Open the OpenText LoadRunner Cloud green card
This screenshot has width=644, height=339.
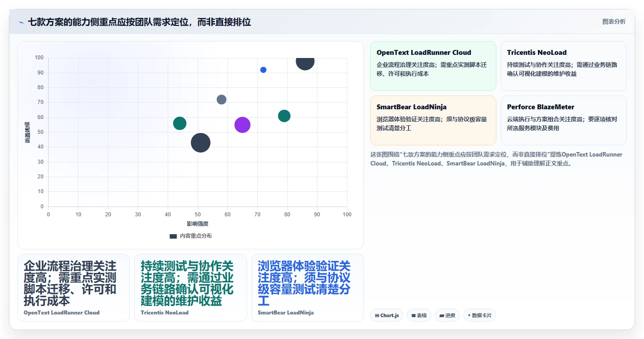tap(433, 66)
